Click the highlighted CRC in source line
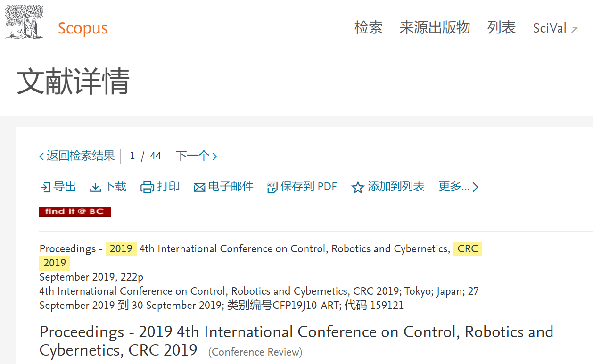 click(468, 249)
